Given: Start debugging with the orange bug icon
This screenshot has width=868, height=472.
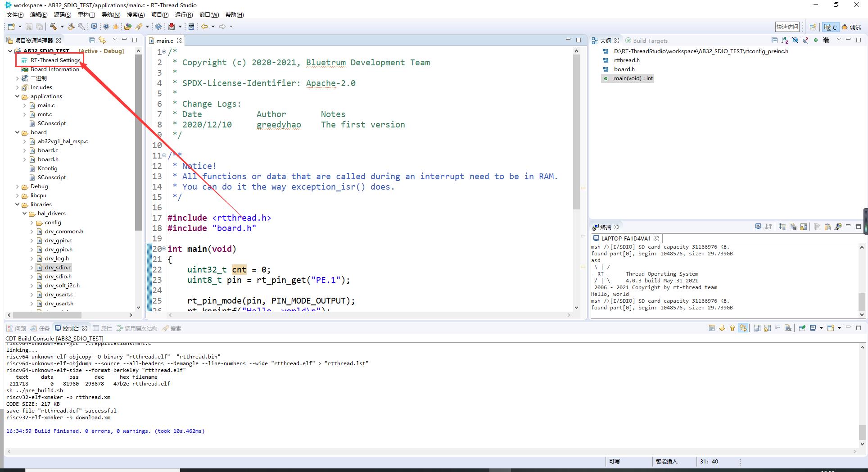Looking at the screenshot, I should [116, 27].
